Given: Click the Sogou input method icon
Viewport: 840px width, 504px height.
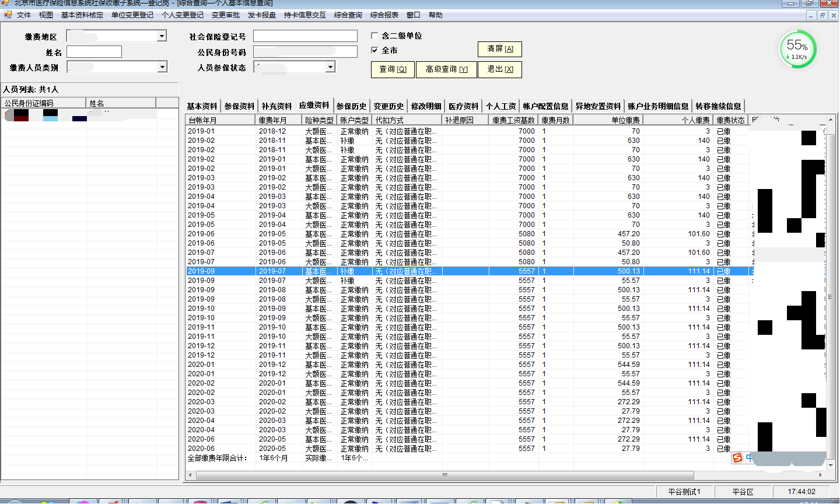Looking at the screenshot, I should point(737,458).
